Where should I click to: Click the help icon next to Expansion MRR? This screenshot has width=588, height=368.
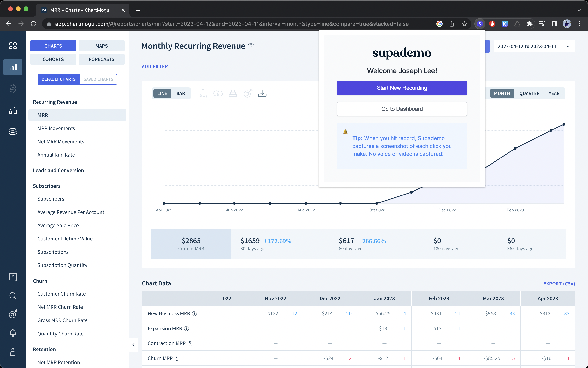click(186, 329)
